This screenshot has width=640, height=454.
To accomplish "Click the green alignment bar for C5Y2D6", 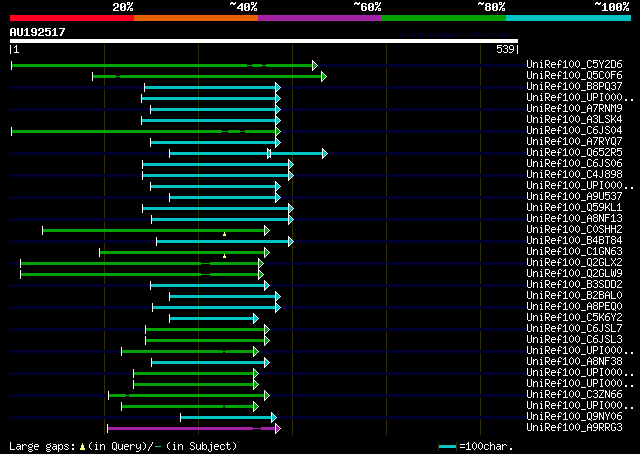I will (x=162, y=65).
